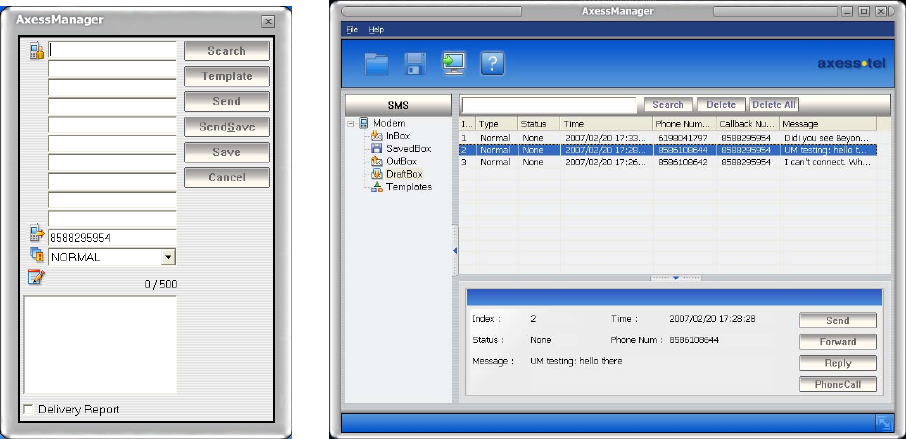
Task: Sort by the Type column header
Action: [497, 124]
